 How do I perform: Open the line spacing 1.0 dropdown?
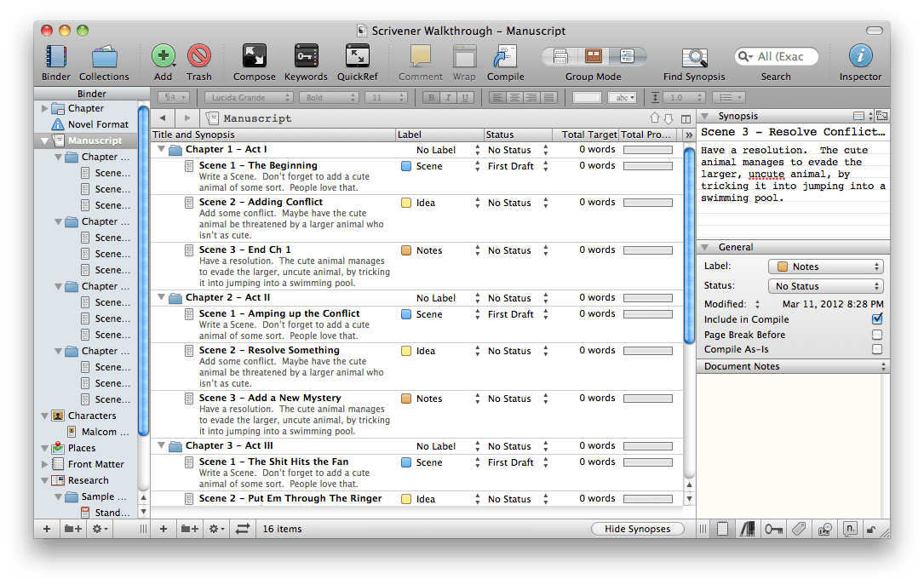682,98
